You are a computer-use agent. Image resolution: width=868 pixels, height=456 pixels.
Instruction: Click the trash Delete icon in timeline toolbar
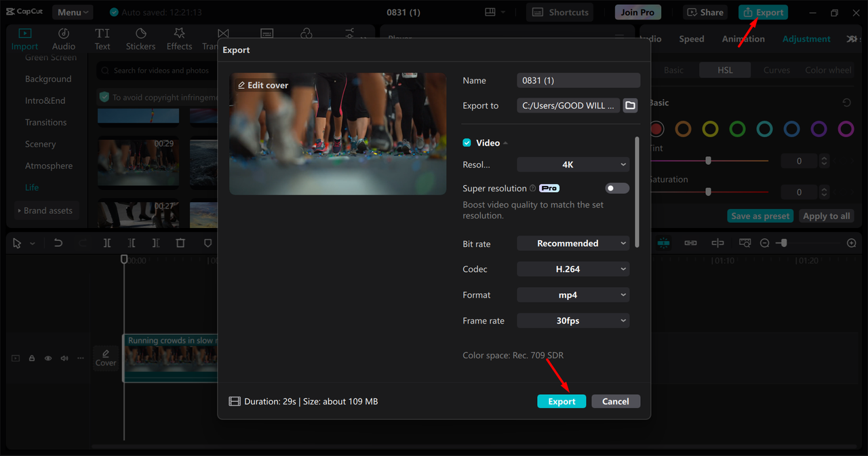pos(180,243)
